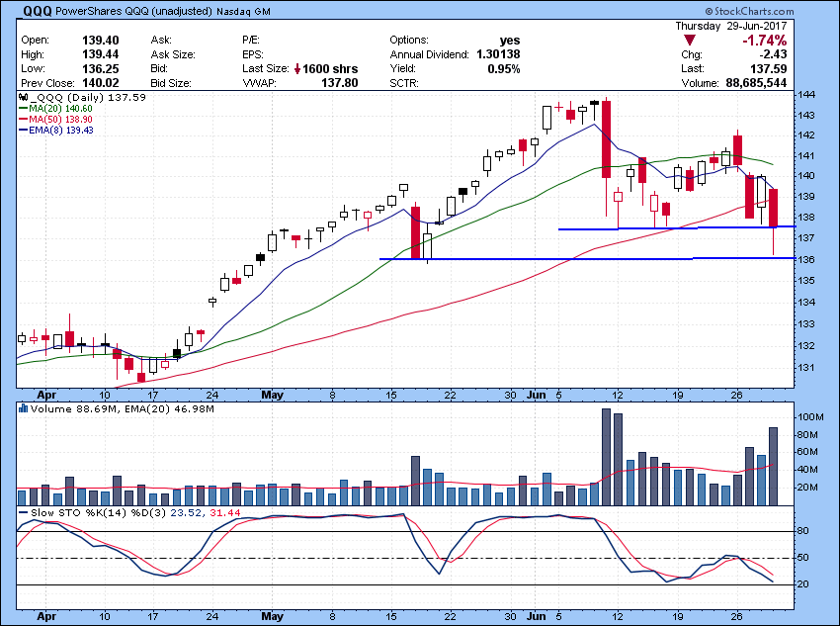Screen dimensions: 840x626
Task: Select the Open value 139.40
Action: (x=100, y=41)
